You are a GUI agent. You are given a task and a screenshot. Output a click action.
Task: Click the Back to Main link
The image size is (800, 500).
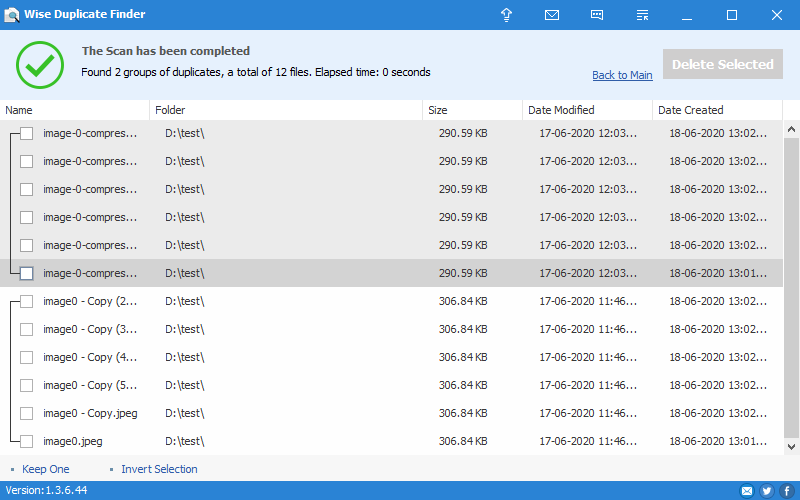[x=622, y=75]
